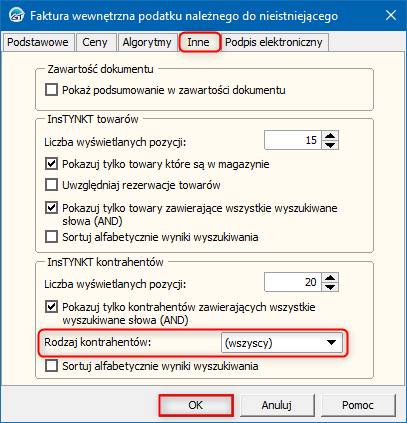Increase InsTYNKT kontrahentów displayed positions count

pyautogui.click(x=330, y=278)
